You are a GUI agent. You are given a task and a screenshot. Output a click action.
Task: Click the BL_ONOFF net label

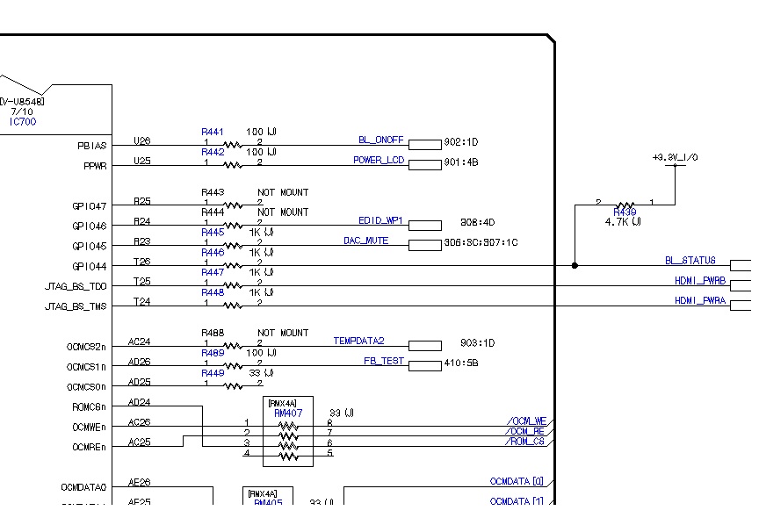(381, 140)
